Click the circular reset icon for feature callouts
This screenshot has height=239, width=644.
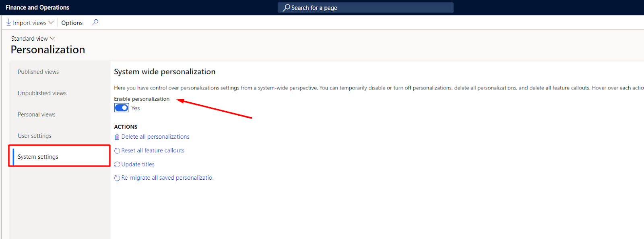117,151
